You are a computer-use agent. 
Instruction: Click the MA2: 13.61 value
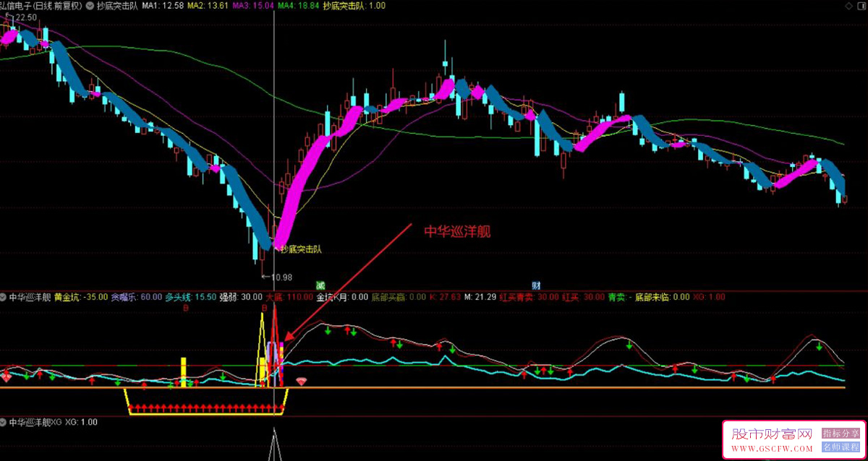point(208,5)
